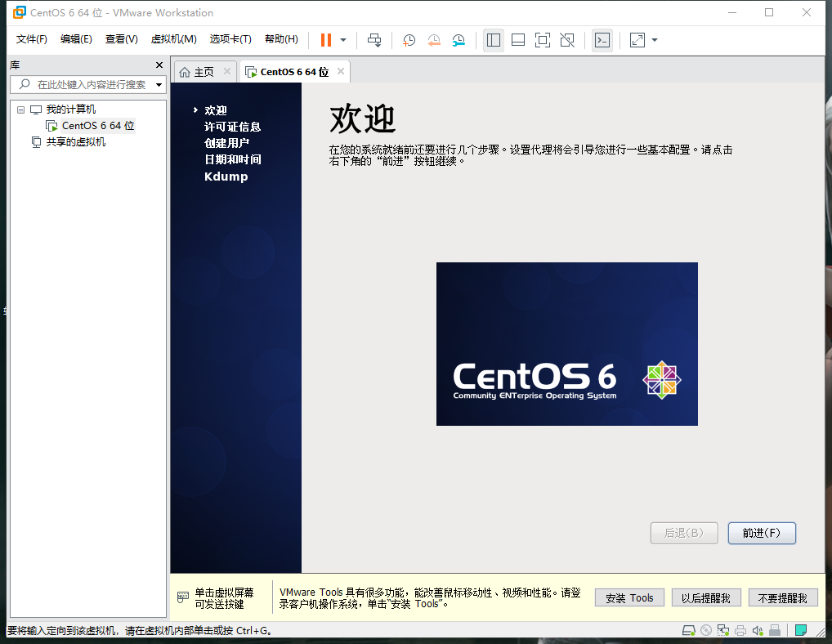The image size is (832, 644).
Task: Click the 后退(B) back button
Action: (x=684, y=533)
